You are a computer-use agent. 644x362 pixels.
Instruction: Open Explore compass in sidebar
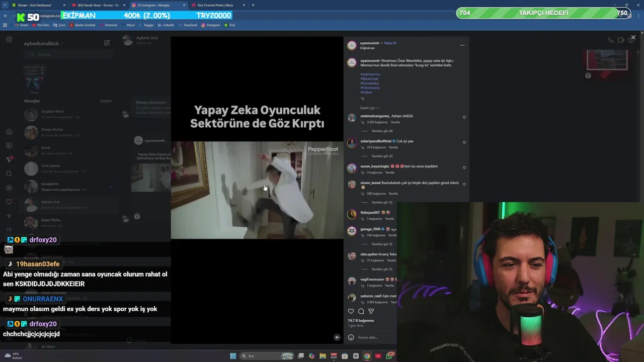tap(9, 188)
